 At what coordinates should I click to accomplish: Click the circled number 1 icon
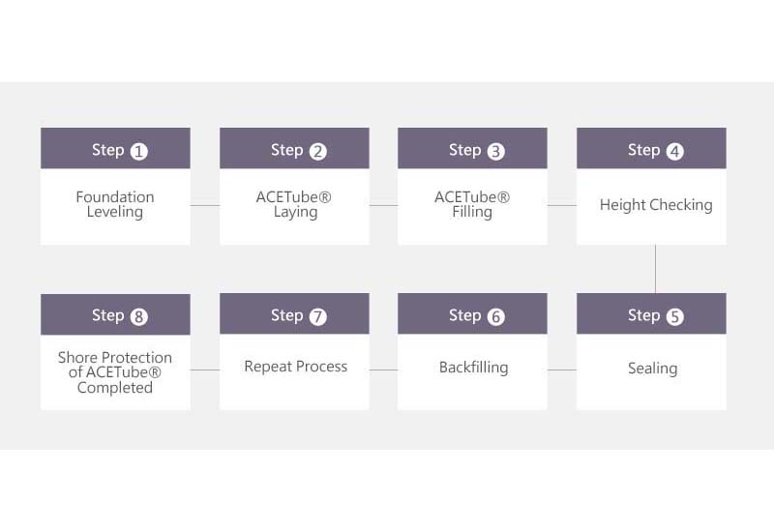click(138, 151)
